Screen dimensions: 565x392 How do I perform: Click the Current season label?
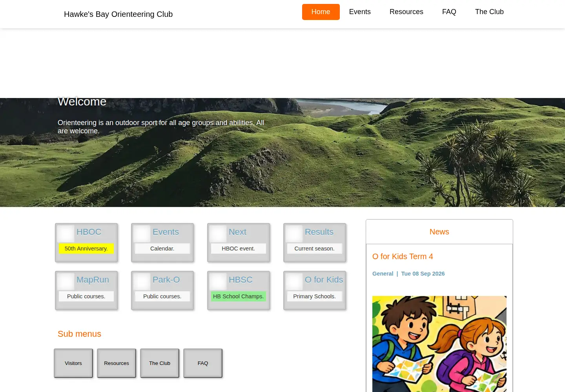point(314,249)
